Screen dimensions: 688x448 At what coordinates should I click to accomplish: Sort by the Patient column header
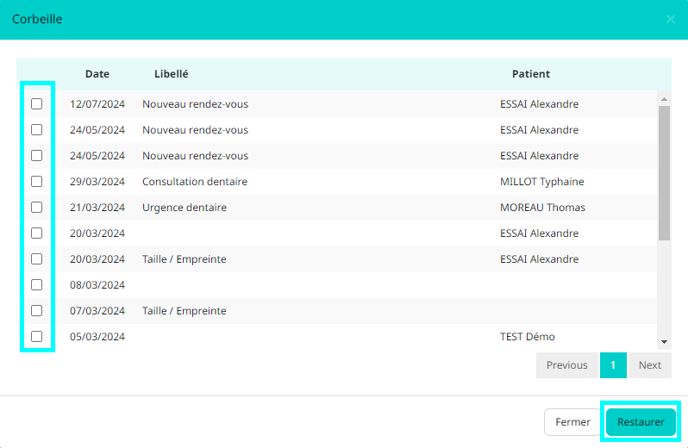pyautogui.click(x=531, y=74)
